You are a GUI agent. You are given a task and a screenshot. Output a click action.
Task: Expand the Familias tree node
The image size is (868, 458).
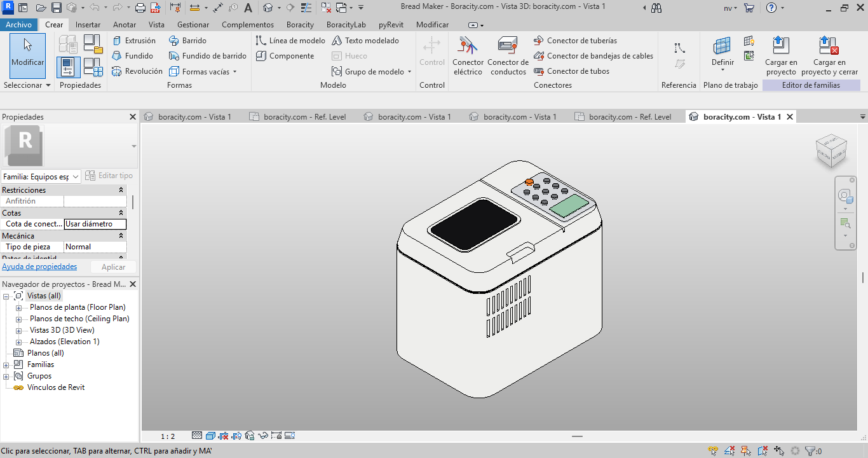[x=6, y=364]
